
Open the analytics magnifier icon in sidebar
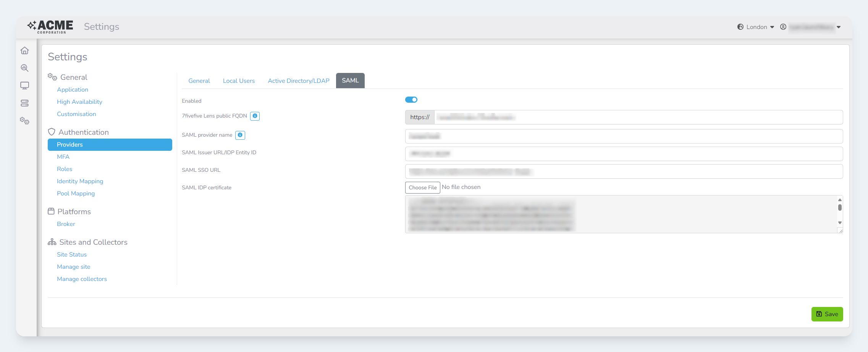click(25, 68)
